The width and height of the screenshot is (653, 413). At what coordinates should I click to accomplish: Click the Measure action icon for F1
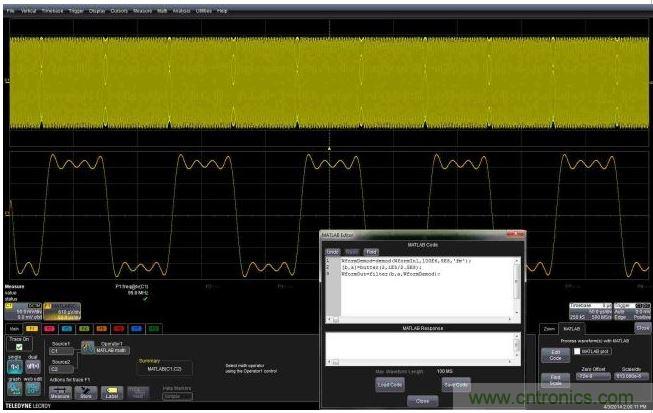(x=62, y=392)
